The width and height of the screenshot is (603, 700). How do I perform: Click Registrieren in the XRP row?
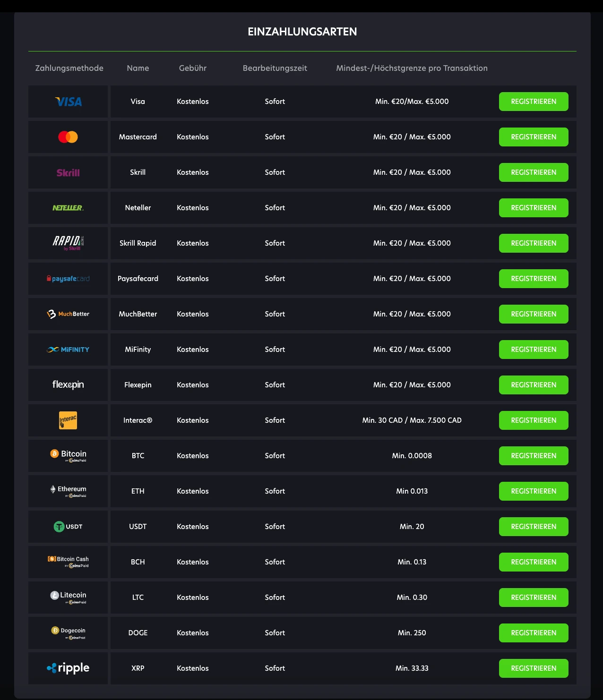click(534, 668)
